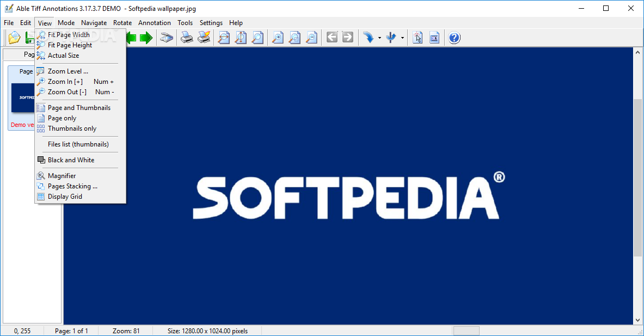Image resolution: width=644 pixels, height=336 pixels.
Task: Click the blue curved rotate arrow icon
Action: click(369, 38)
